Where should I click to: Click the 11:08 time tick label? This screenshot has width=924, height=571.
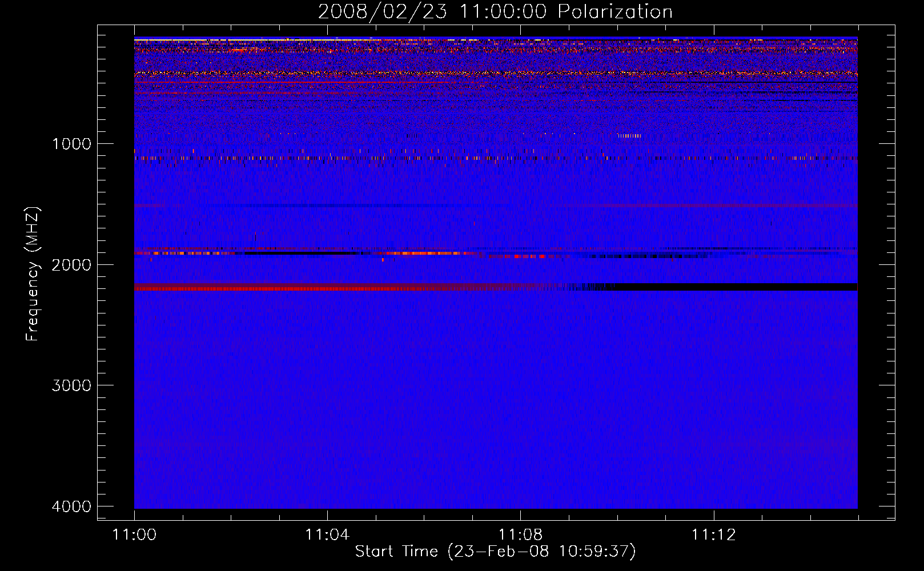coord(520,535)
